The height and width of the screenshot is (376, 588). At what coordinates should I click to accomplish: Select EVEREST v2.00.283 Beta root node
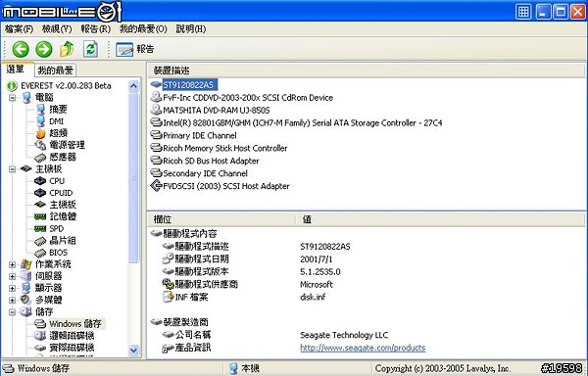pyautogui.click(x=66, y=86)
